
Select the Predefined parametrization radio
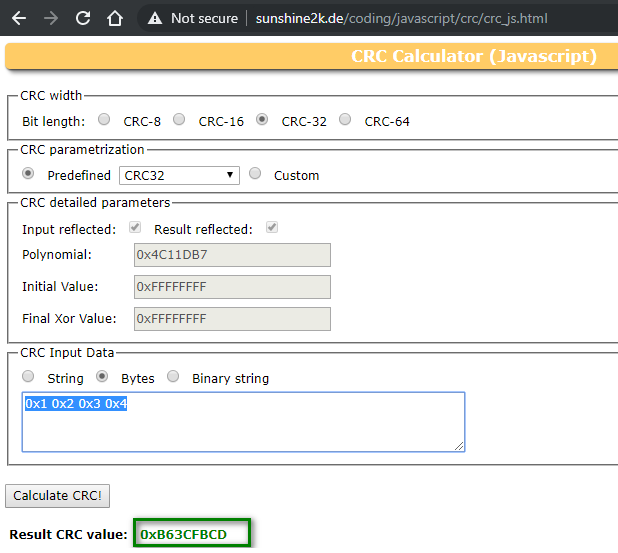coord(28,174)
